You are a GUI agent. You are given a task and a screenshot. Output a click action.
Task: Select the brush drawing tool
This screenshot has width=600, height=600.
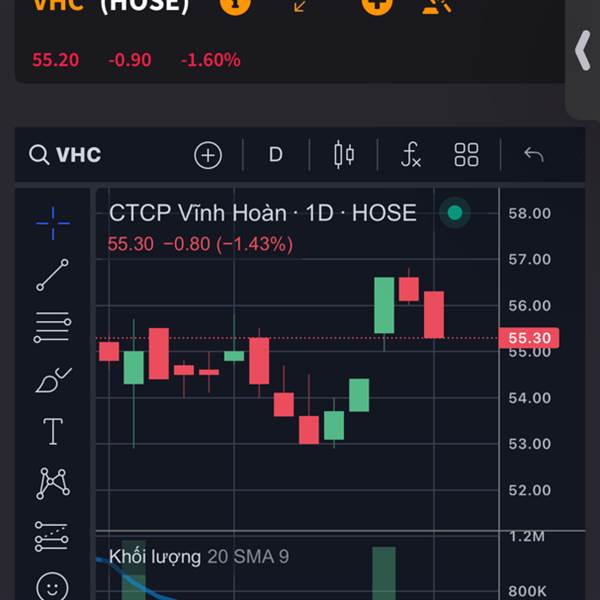click(x=53, y=380)
